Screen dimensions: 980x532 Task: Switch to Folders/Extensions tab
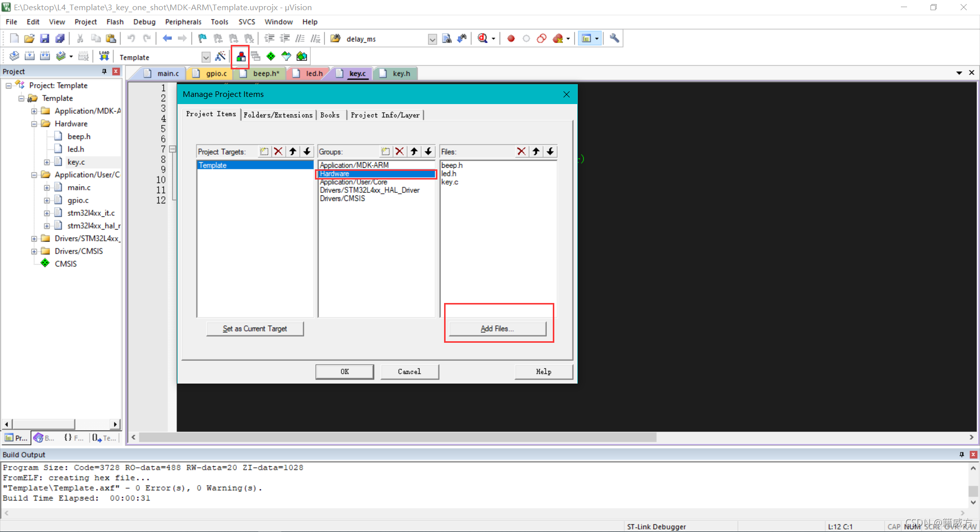[278, 115]
